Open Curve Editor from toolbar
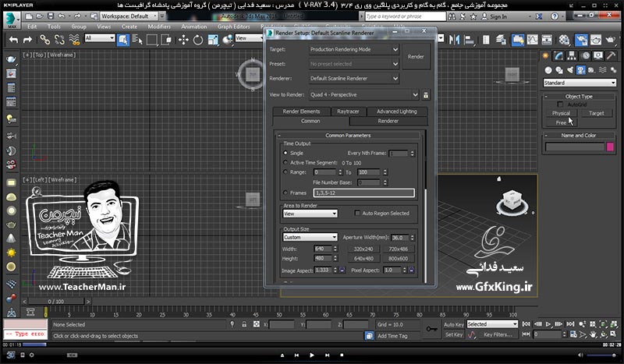This screenshot has height=364, width=624. (x=533, y=40)
